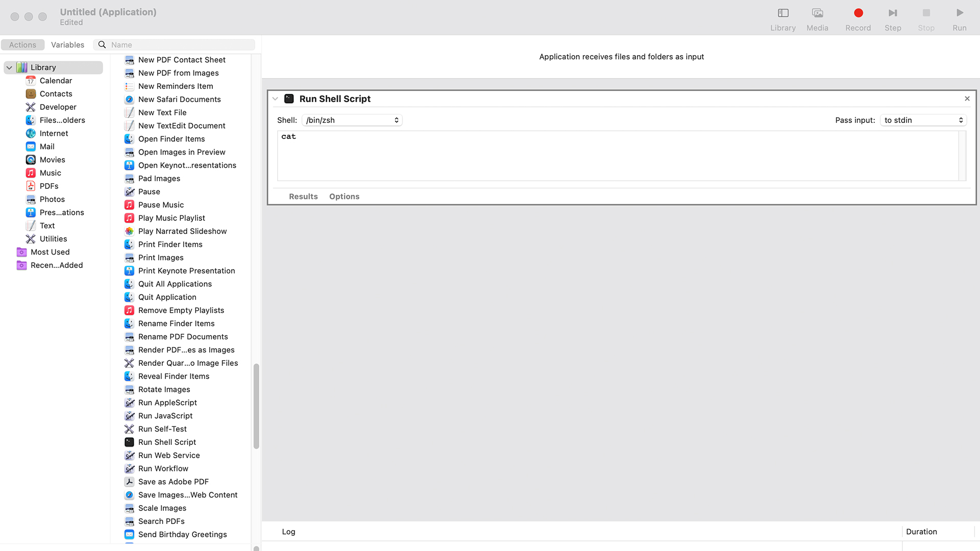
Task: Collapse the Library disclosure triangle
Action: (9, 67)
